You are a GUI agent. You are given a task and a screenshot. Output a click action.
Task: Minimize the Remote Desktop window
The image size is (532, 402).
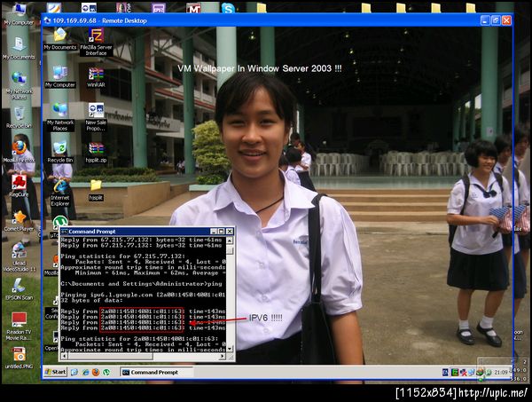click(485, 20)
